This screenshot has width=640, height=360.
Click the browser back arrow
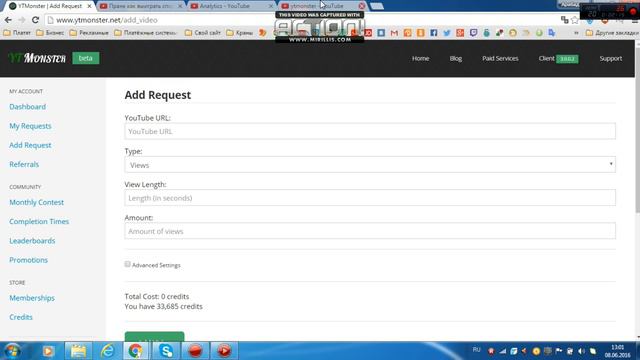tap(8, 20)
